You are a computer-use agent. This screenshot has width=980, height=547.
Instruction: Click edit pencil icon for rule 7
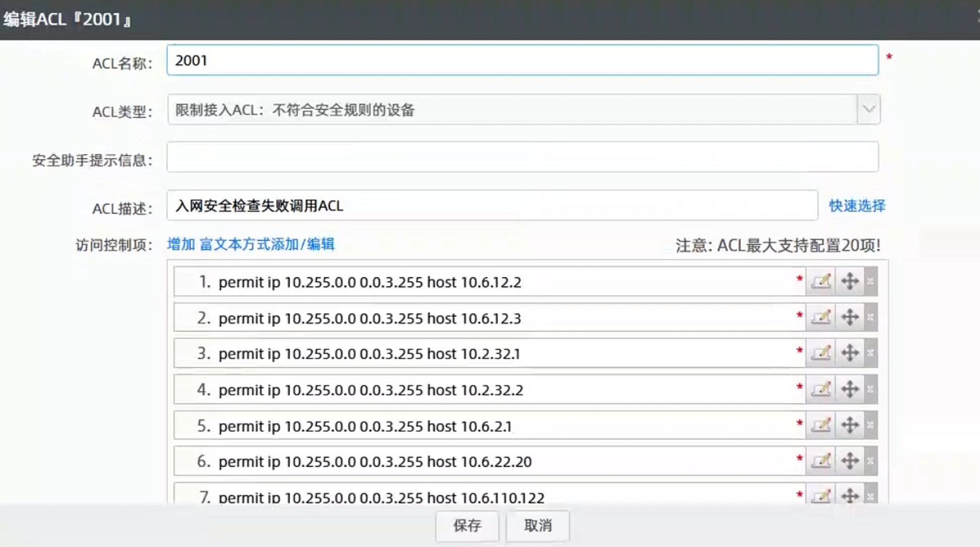(821, 496)
